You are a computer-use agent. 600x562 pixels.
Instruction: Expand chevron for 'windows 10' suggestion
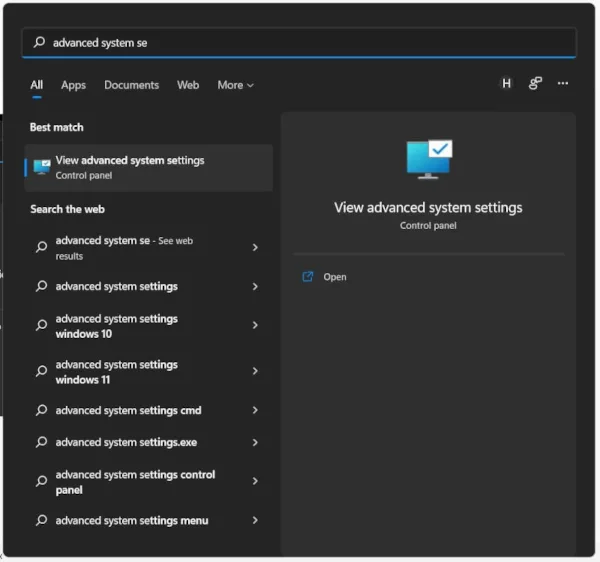pyautogui.click(x=255, y=325)
